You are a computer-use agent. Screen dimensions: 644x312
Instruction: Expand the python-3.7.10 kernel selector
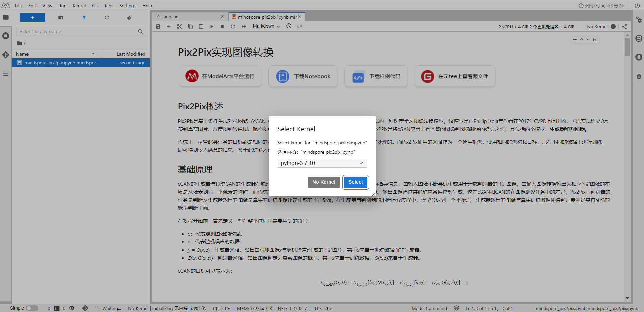pyautogui.click(x=322, y=163)
